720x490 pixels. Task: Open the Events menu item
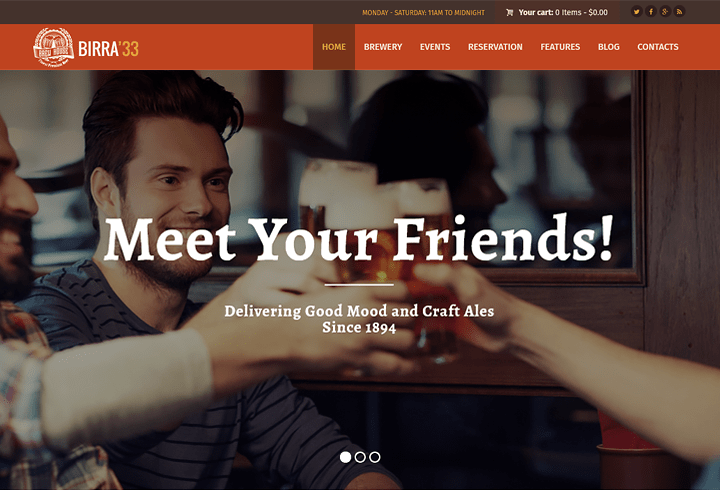[435, 47]
